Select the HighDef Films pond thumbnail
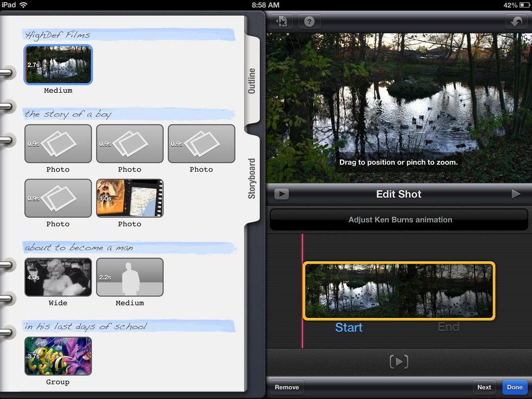 [58, 65]
